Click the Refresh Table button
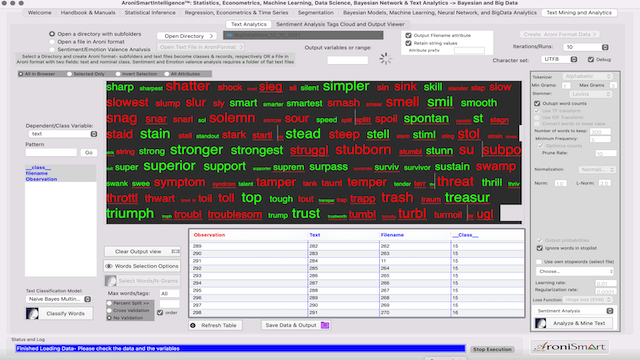Image resolution: width=640 pixels, height=360 pixels. pos(216,325)
